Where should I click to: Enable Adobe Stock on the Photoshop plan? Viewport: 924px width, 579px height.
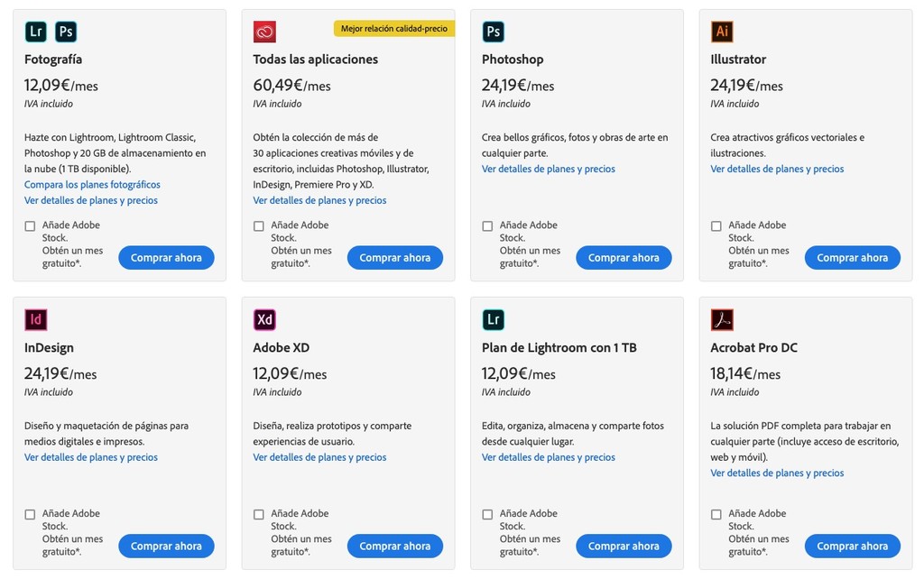pos(487,225)
